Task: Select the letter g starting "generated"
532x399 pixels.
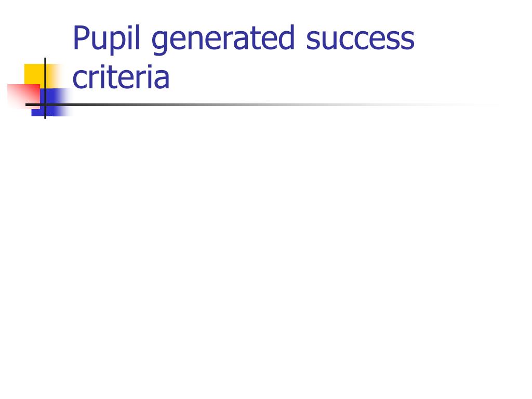Action: point(159,43)
